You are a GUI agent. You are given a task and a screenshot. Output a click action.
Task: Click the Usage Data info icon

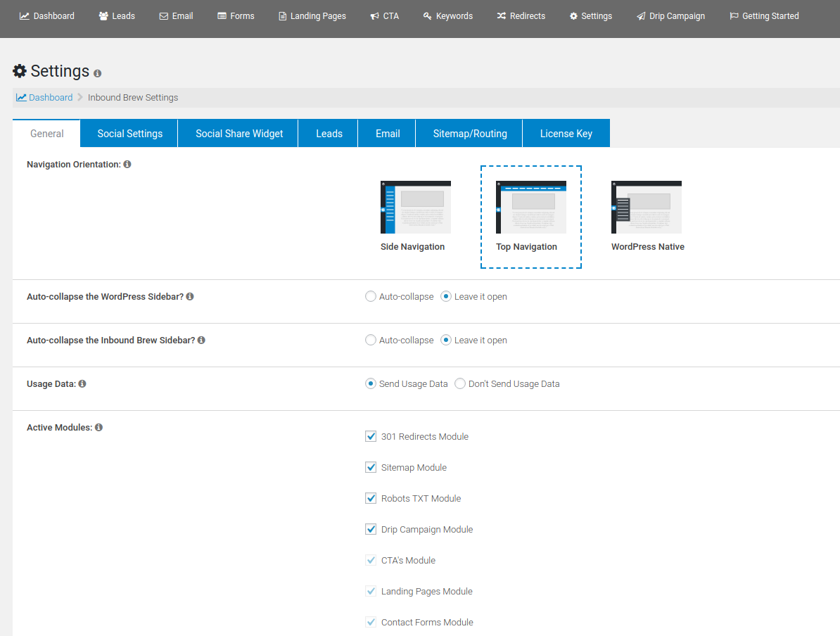tap(82, 383)
